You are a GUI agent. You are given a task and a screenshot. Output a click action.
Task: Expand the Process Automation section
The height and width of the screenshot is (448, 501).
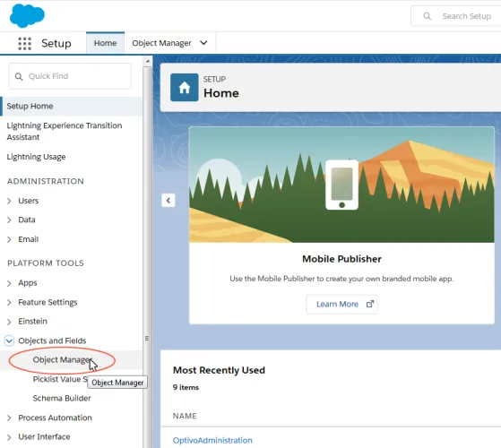pyautogui.click(x=9, y=418)
